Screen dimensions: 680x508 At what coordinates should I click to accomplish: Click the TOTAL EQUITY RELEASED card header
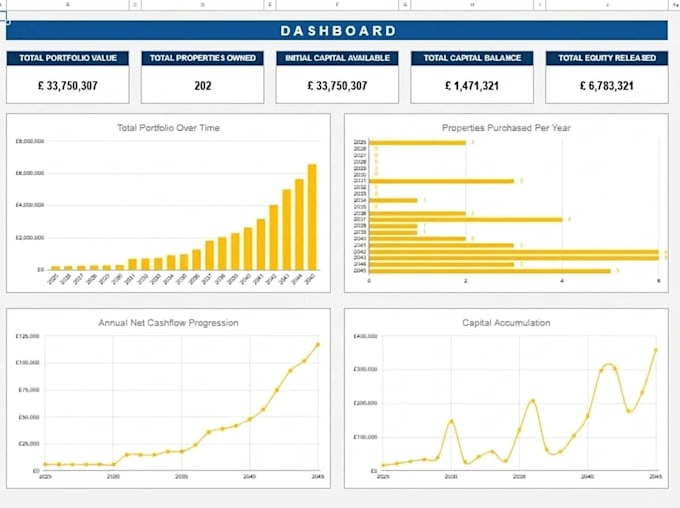pyautogui.click(x=607, y=58)
